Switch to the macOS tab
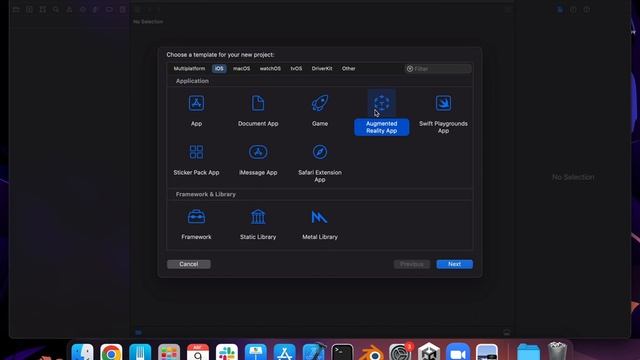Image resolution: width=640 pixels, height=360 pixels. 241,69
